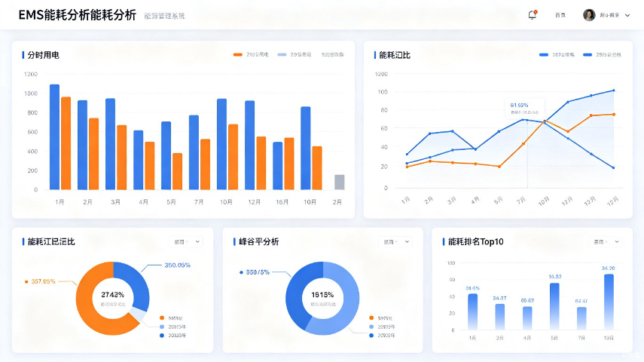Click the lowest blue line end point
The height and width of the screenshot is (362, 644).
614,168
